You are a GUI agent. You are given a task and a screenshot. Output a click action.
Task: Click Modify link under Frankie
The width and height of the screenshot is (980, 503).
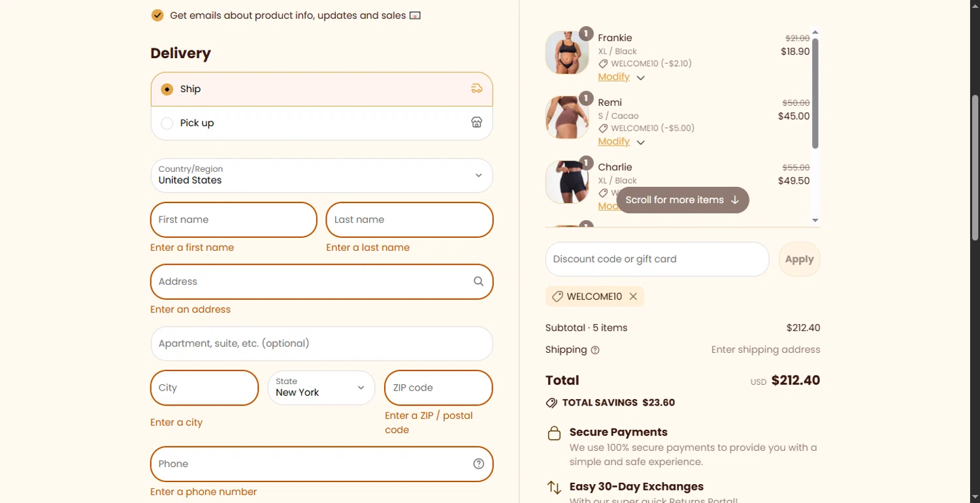[613, 77]
